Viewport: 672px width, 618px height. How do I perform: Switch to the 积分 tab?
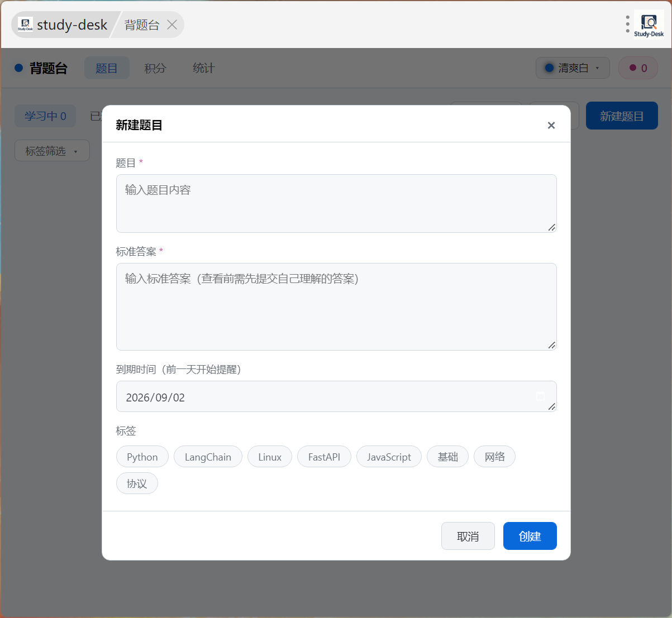point(155,68)
